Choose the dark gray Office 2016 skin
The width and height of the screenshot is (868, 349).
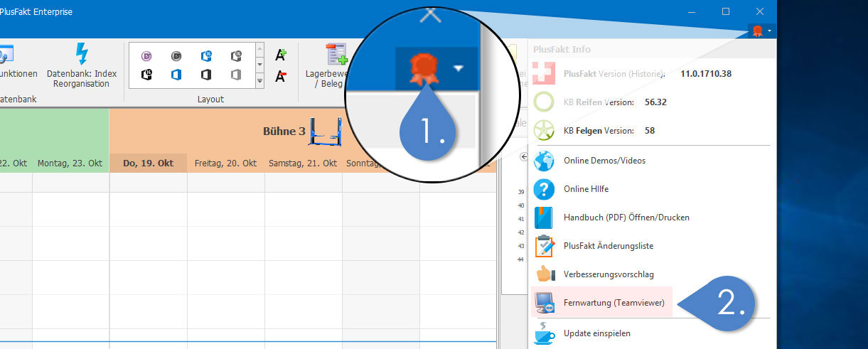click(x=237, y=55)
